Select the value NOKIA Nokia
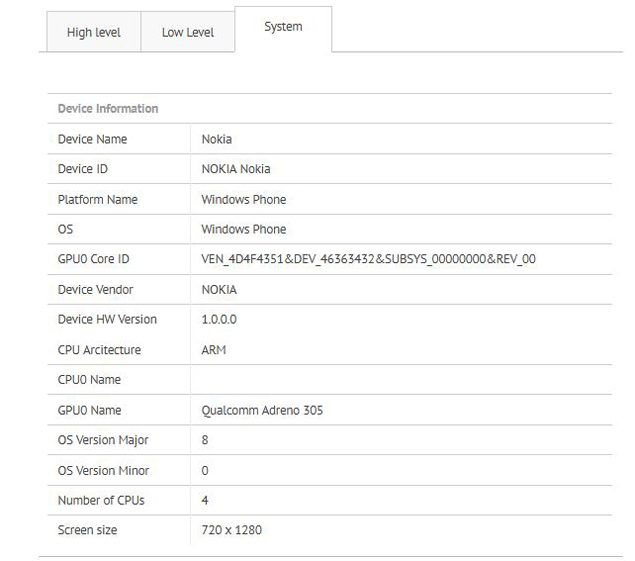The height and width of the screenshot is (561, 635). click(x=236, y=169)
